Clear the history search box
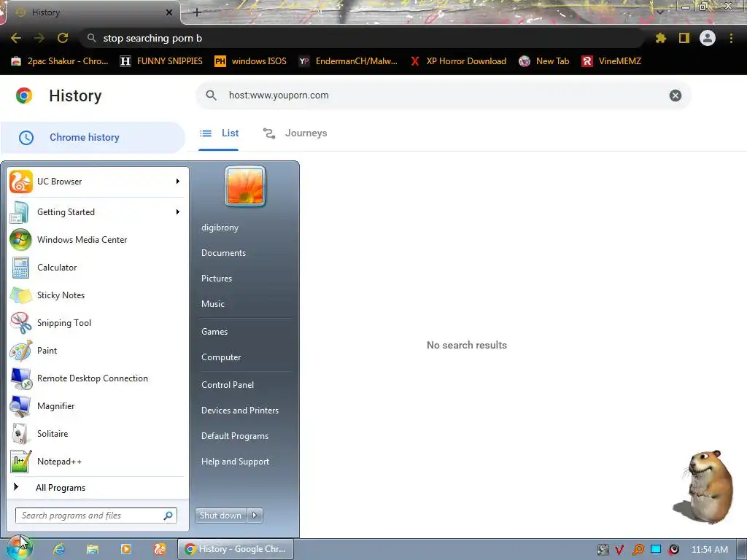Image resolution: width=747 pixels, height=560 pixels. pyautogui.click(x=675, y=96)
